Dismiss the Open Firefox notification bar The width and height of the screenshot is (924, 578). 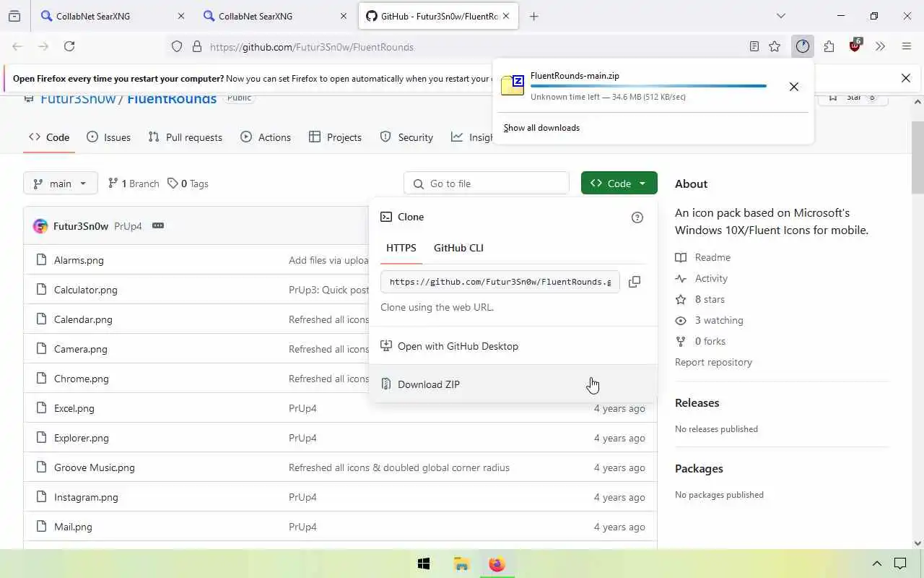tap(906, 78)
